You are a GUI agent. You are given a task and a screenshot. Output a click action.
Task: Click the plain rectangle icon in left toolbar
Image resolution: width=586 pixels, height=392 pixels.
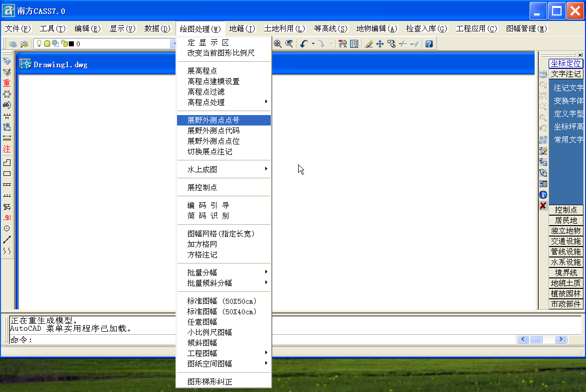coord(6,174)
